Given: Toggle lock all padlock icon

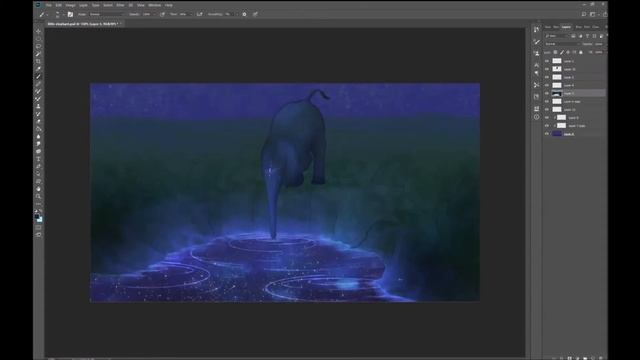Looking at the screenshot, I should (x=581, y=52).
